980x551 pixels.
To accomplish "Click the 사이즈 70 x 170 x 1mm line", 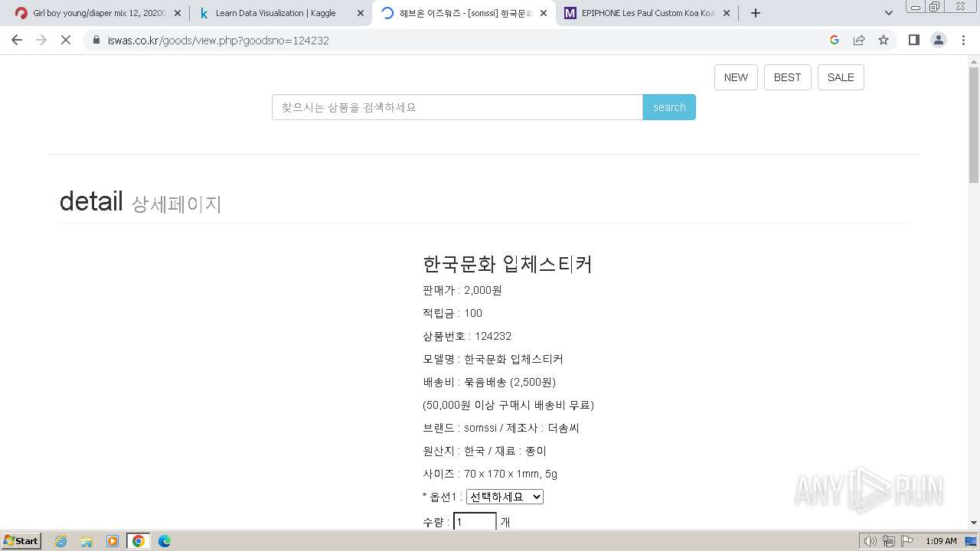I will 490,474.
